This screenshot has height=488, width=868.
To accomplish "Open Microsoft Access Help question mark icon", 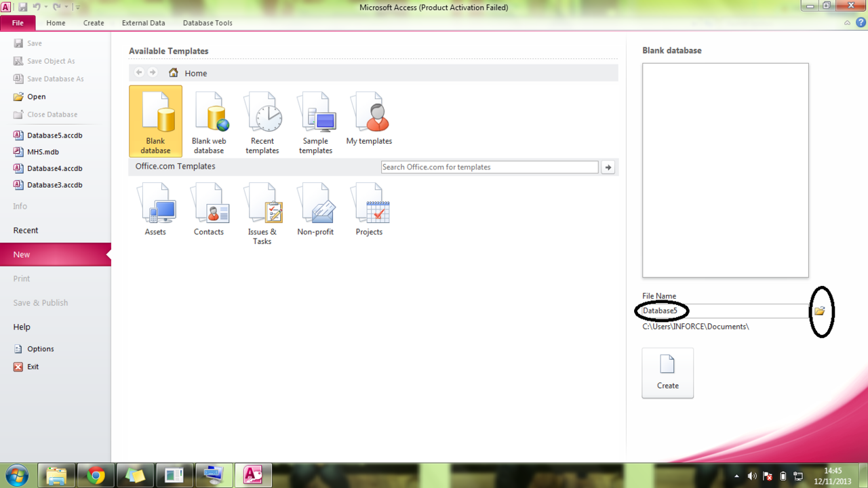I will coord(860,22).
